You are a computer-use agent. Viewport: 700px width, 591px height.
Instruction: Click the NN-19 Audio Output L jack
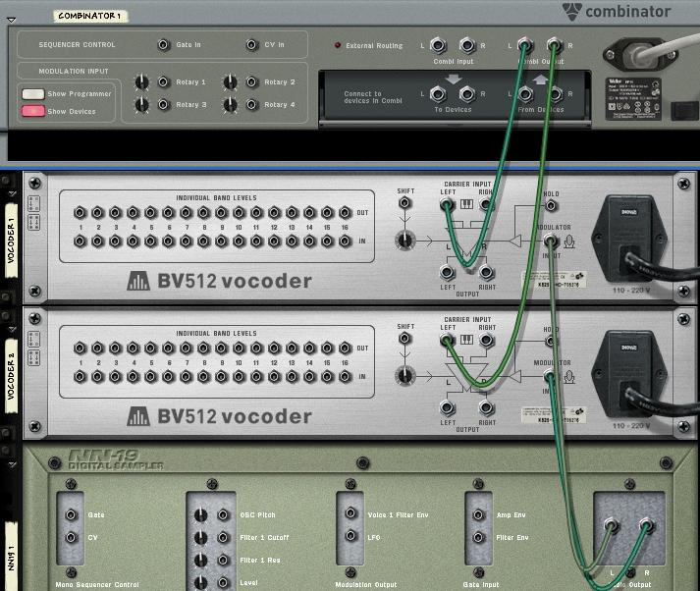pyautogui.click(x=612, y=525)
